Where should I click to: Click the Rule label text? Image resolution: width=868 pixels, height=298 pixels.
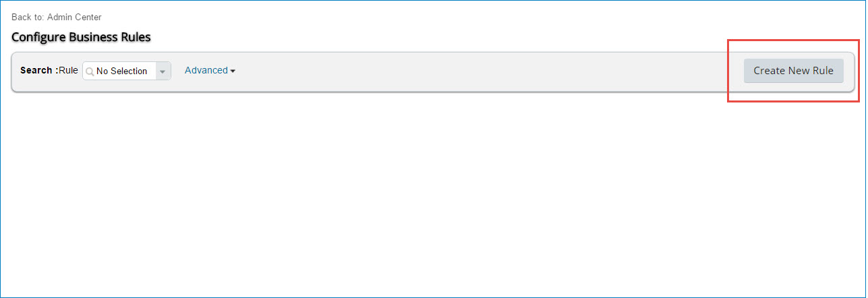68,70
